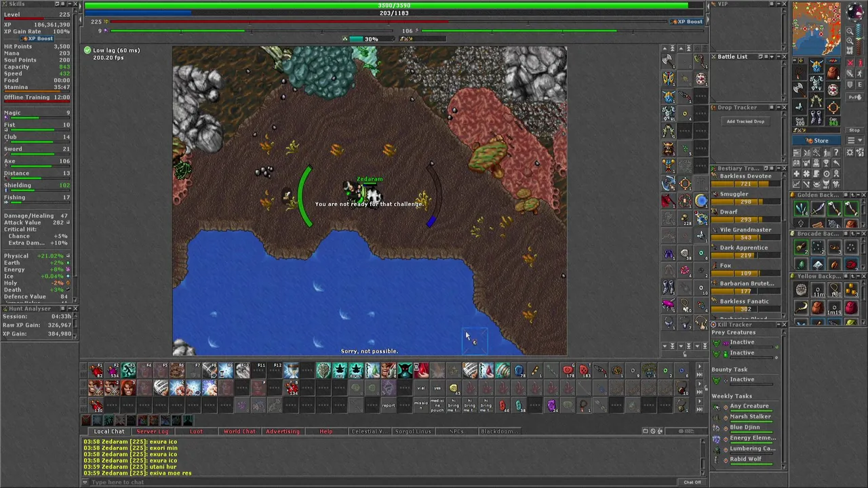Click the 'vial' action bar button
This screenshot has height=488, width=868.
coord(421,388)
